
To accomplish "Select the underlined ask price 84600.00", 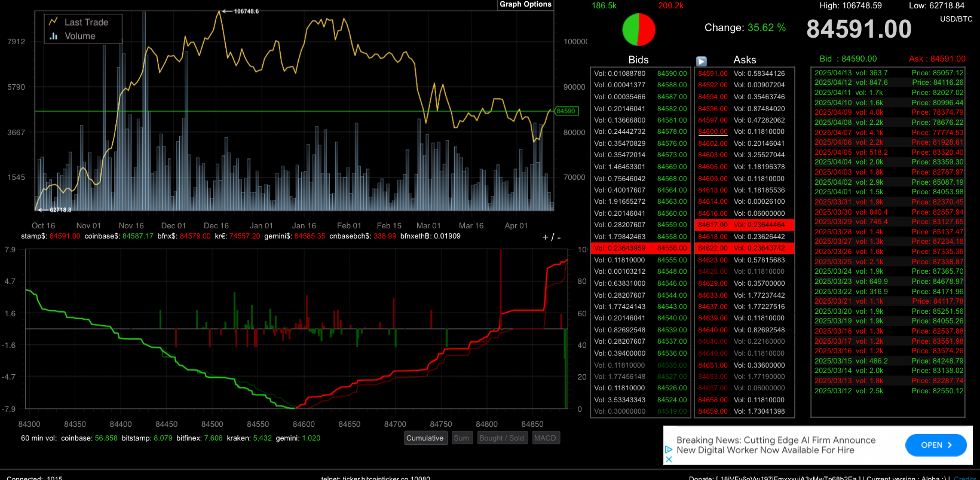I will pos(713,132).
